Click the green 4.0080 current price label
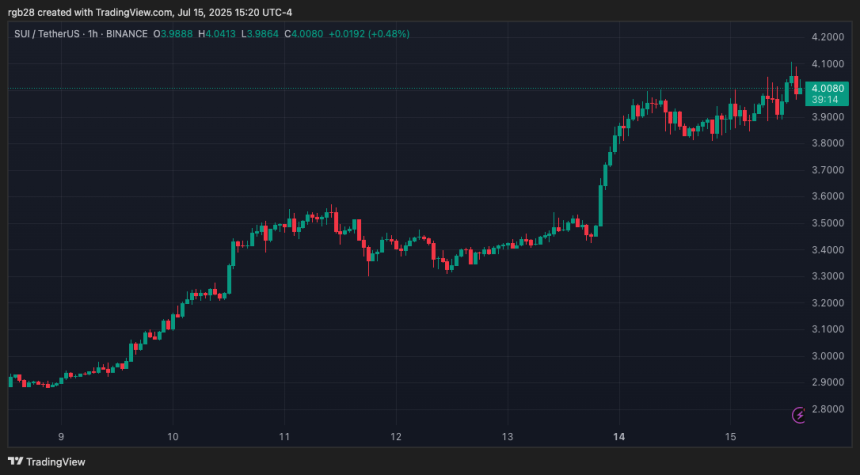The image size is (860, 475). tap(828, 87)
